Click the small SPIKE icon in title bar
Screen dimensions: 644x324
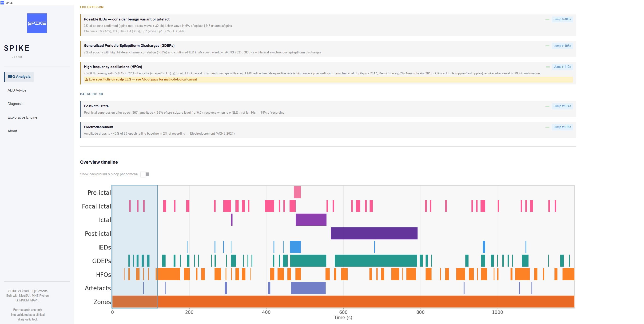pos(2,3)
